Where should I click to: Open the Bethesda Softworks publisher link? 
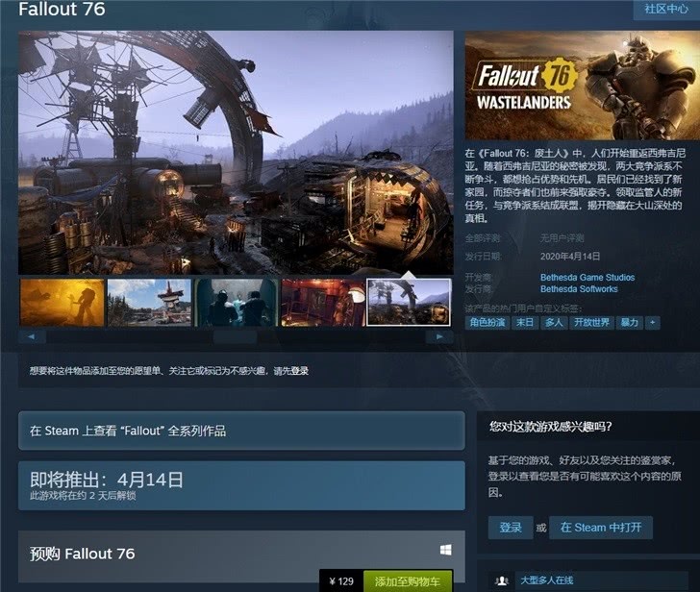(579, 288)
